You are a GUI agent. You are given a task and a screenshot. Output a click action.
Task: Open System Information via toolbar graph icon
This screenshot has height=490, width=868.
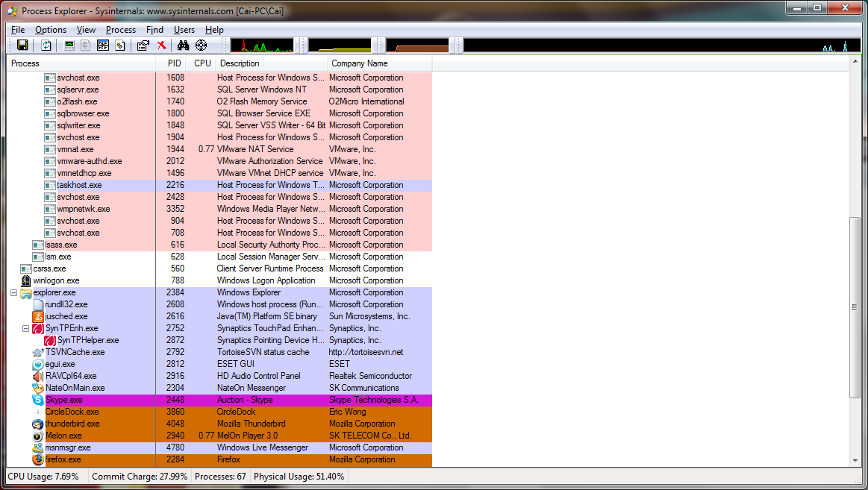pos(69,45)
